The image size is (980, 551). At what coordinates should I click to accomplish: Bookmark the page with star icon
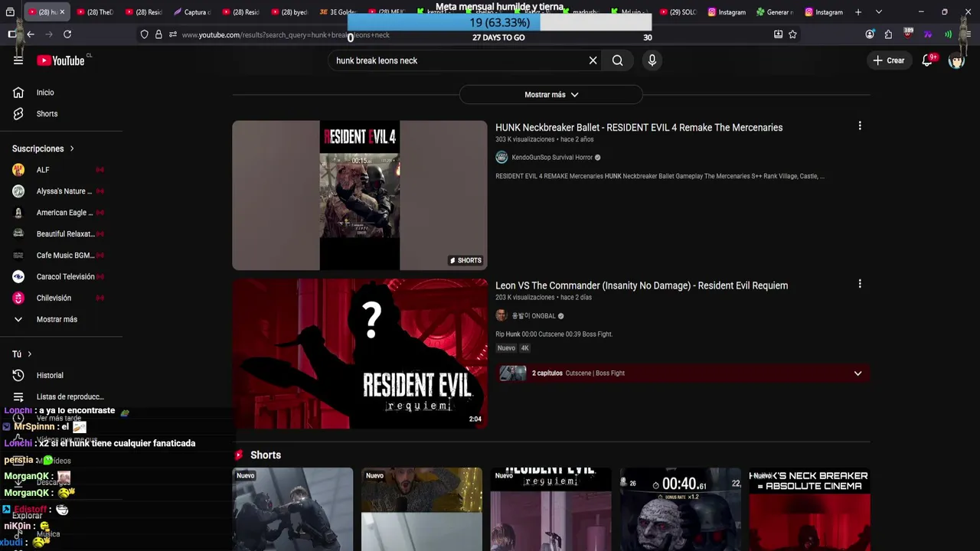click(792, 34)
